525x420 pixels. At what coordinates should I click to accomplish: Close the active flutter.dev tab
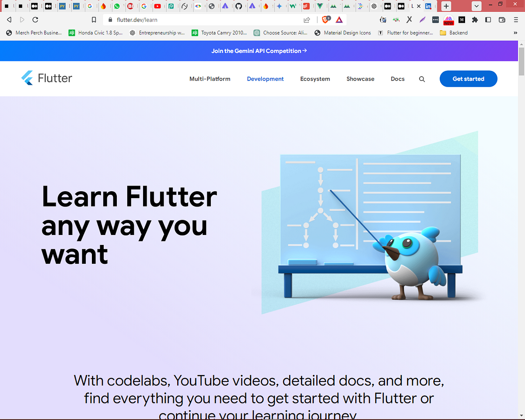coord(419,6)
